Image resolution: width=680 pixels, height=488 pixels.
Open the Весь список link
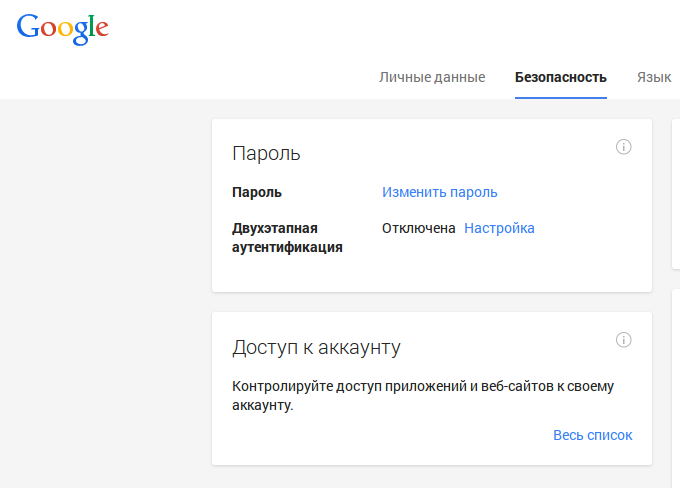(592, 435)
